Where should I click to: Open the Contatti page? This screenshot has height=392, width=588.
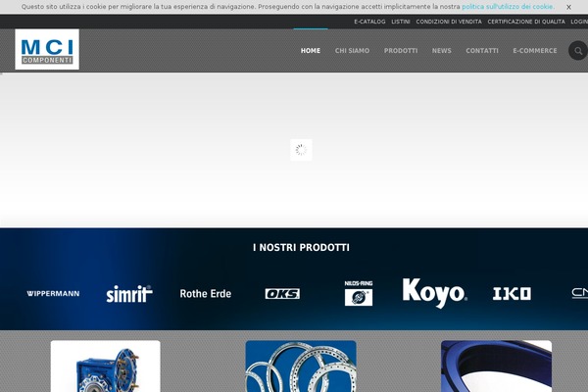pyautogui.click(x=482, y=51)
